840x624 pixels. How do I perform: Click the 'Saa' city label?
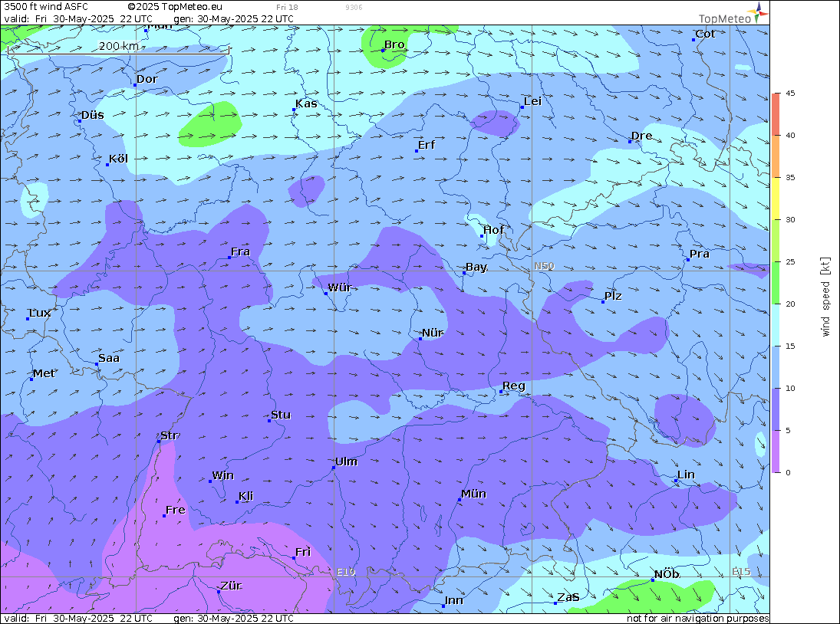click(109, 358)
